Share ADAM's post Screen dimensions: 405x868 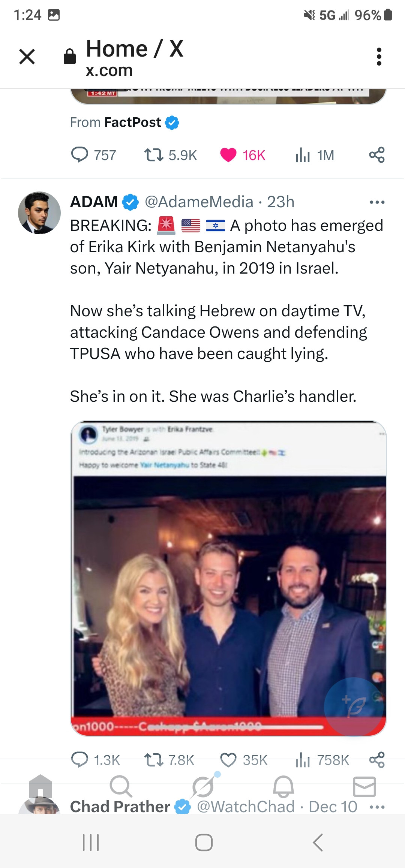pos(377,760)
